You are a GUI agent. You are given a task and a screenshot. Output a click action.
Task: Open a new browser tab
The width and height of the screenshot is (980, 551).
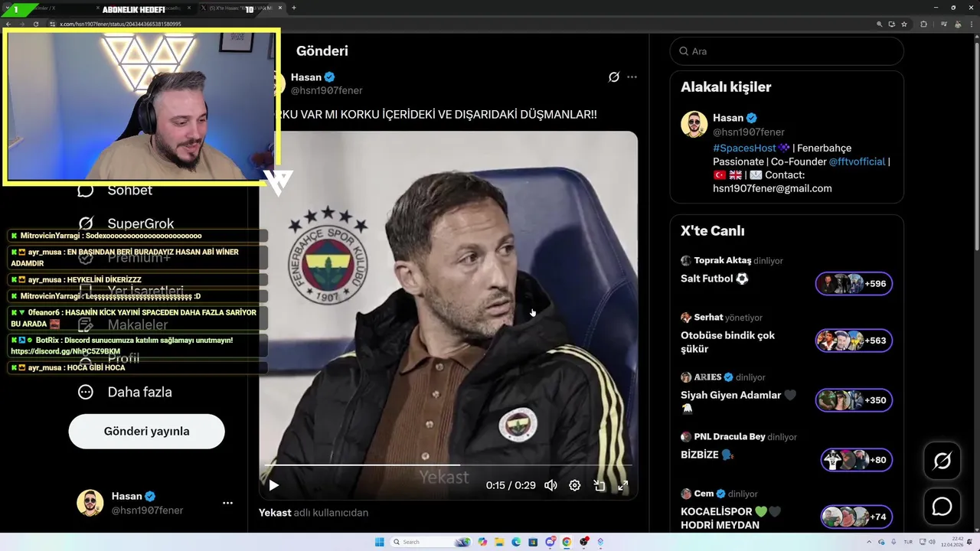tap(294, 8)
